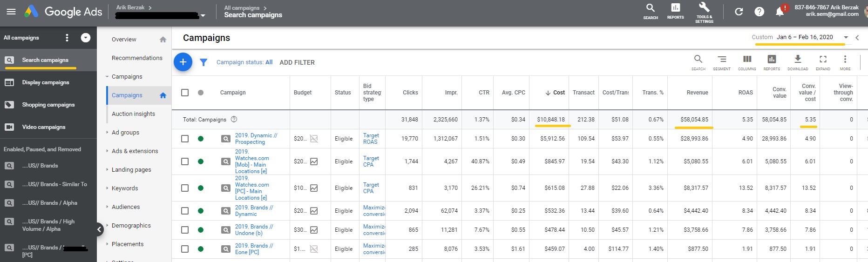This screenshot has width=868, height=262.
Task: Click the blue filter funnel icon
Action: tap(203, 62)
